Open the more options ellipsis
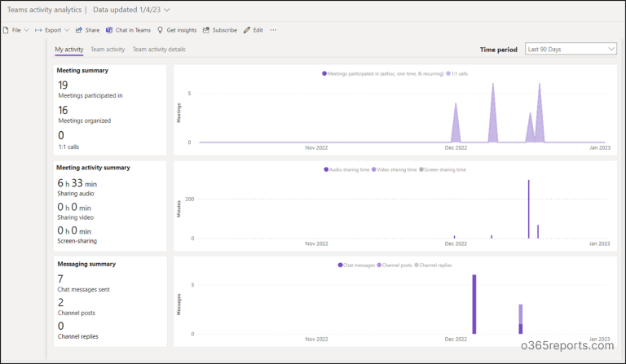 click(273, 30)
